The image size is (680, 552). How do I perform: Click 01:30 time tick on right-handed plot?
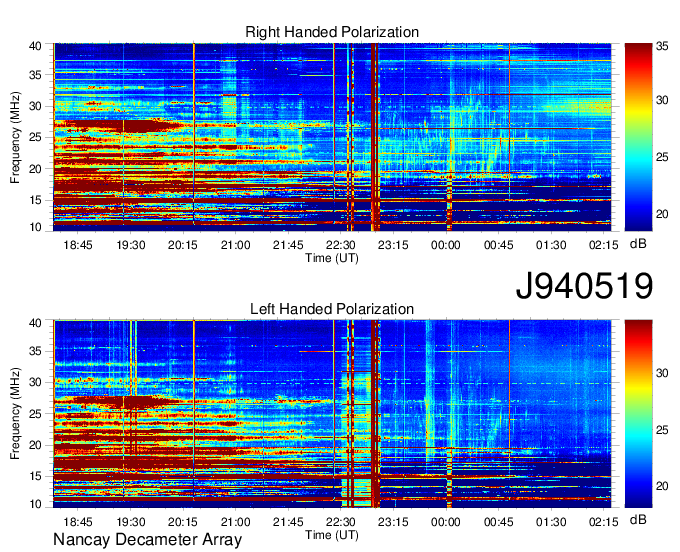(551, 245)
